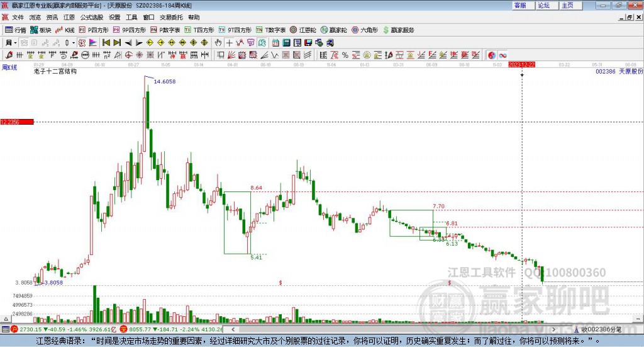Open the calculator icon in toolbar
644x347 pixels.
pos(287,43)
